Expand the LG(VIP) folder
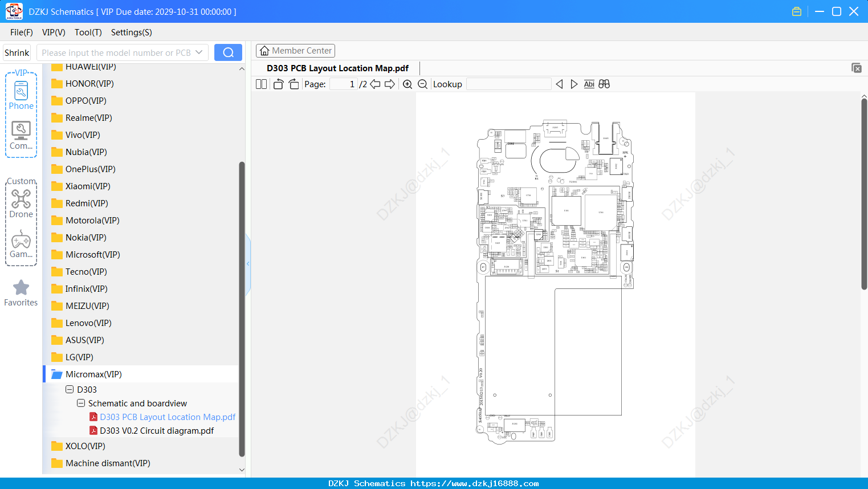The image size is (868, 489). pyautogui.click(x=72, y=357)
